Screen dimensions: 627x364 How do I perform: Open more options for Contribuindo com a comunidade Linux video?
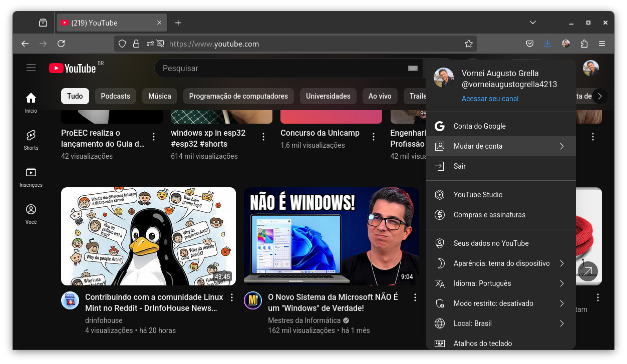[x=232, y=297]
